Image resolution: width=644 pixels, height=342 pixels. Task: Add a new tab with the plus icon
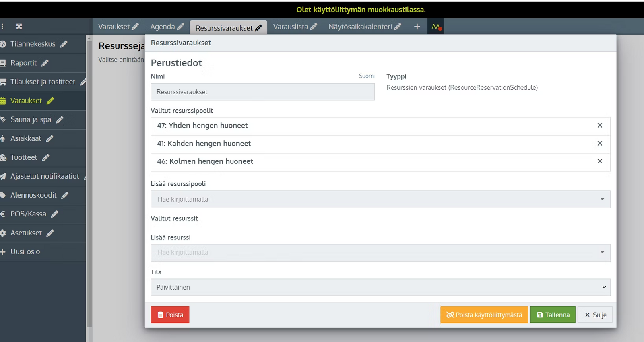click(417, 27)
